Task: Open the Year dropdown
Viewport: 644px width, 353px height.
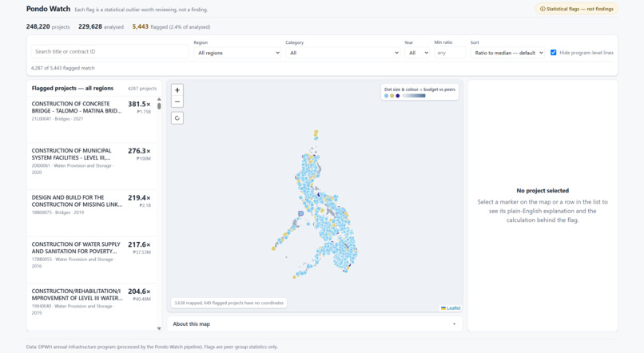Action: [417, 53]
